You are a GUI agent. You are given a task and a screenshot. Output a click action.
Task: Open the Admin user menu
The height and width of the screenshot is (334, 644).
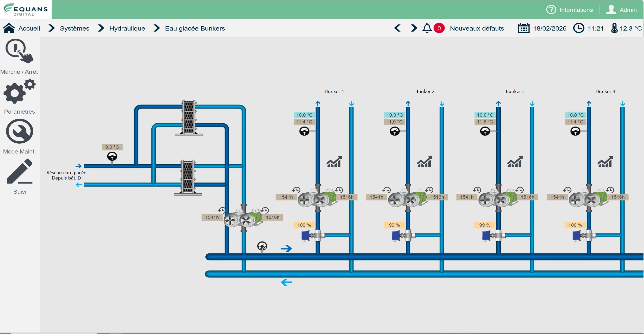tap(621, 10)
